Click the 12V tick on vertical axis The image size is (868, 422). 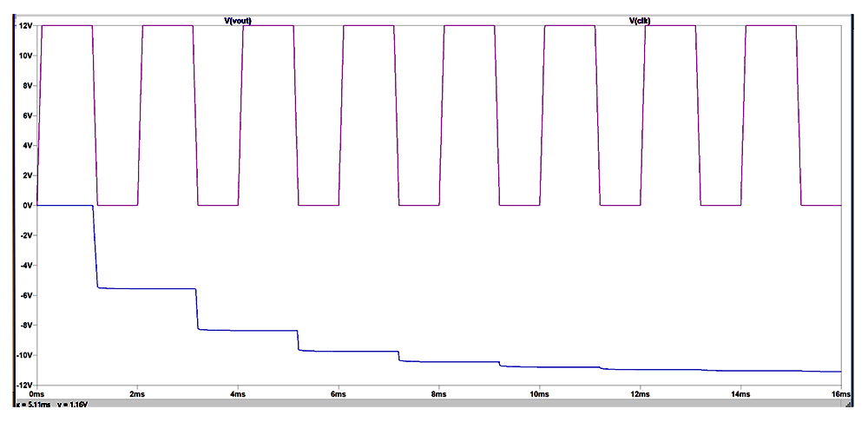[x=27, y=26]
